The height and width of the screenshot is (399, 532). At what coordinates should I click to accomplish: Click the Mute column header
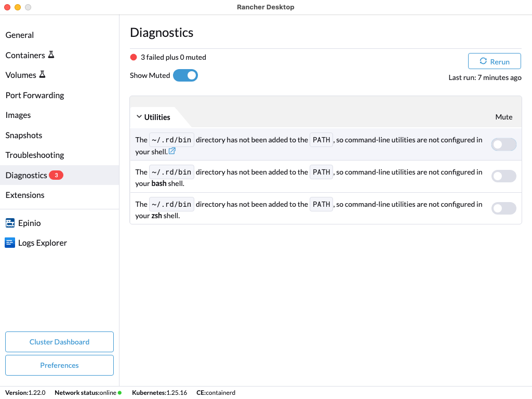[503, 117]
